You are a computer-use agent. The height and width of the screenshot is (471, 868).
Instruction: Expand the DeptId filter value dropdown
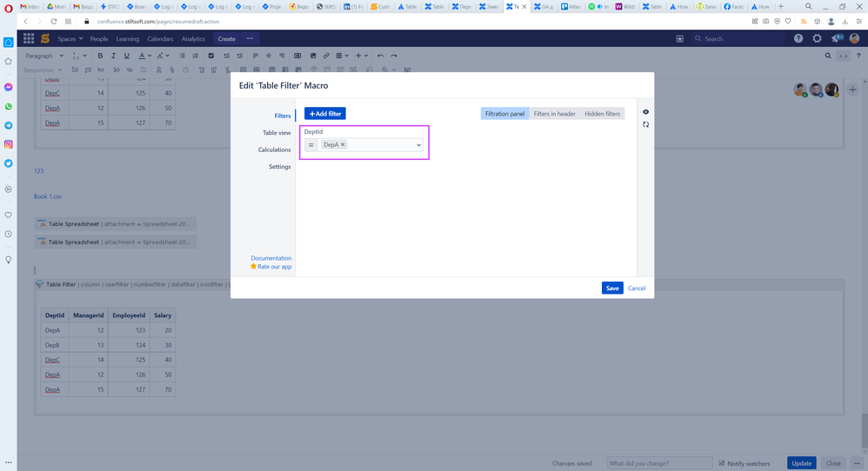(x=418, y=145)
